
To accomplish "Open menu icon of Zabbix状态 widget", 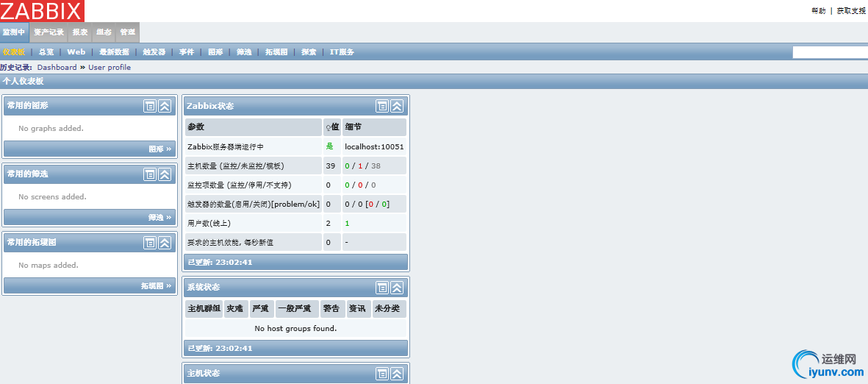I will (382, 106).
